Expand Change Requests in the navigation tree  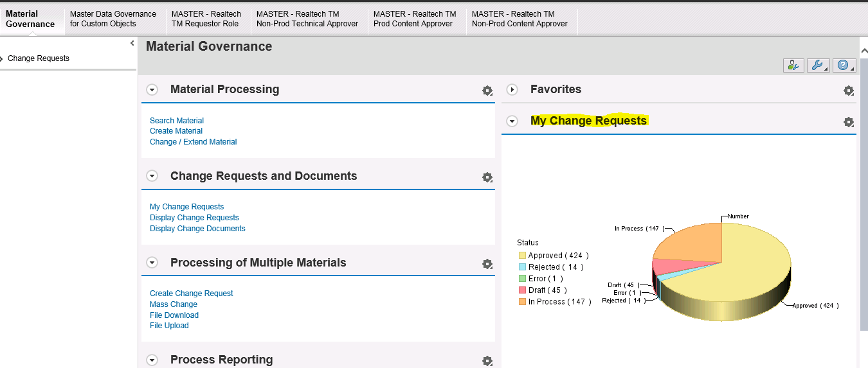(3, 58)
